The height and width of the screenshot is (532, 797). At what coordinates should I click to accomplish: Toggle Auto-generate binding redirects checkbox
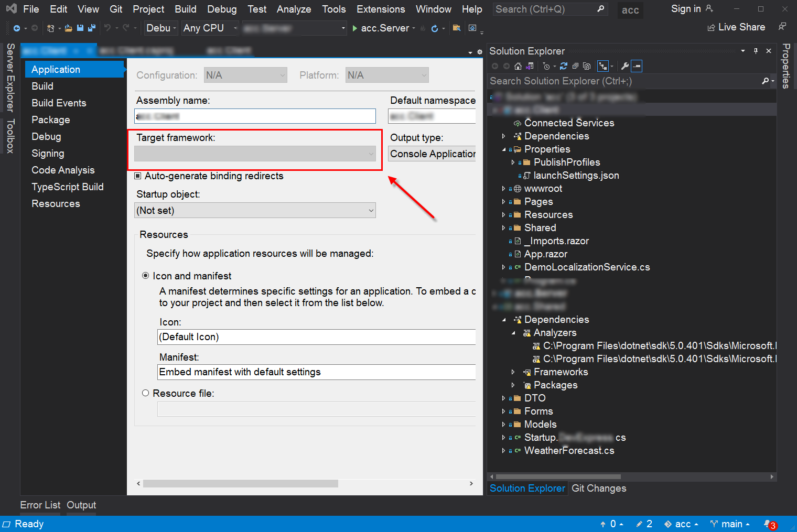click(138, 176)
